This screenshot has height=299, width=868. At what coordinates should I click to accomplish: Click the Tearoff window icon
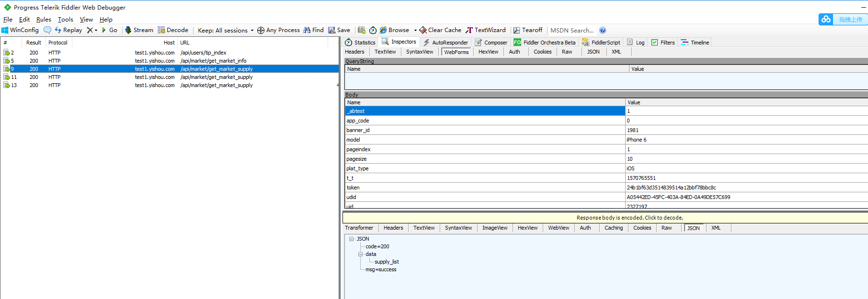click(x=517, y=30)
